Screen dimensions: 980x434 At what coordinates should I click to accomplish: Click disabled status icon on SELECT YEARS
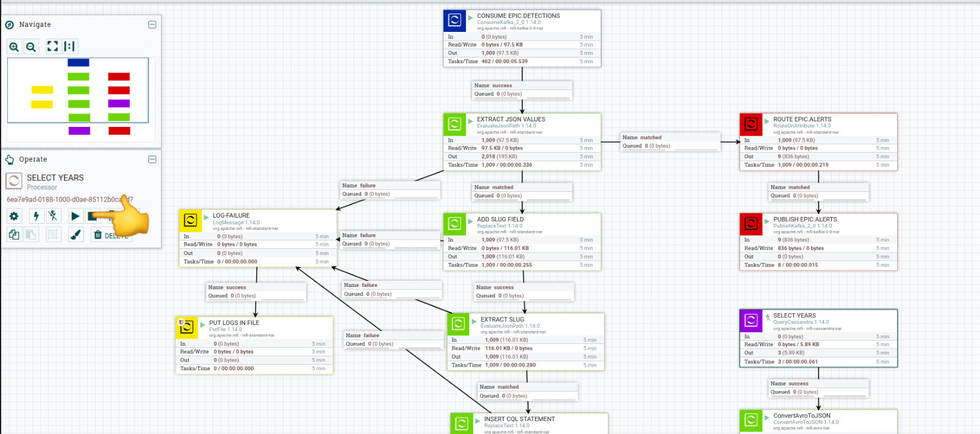pyautogui.click(x=767, y=318)
